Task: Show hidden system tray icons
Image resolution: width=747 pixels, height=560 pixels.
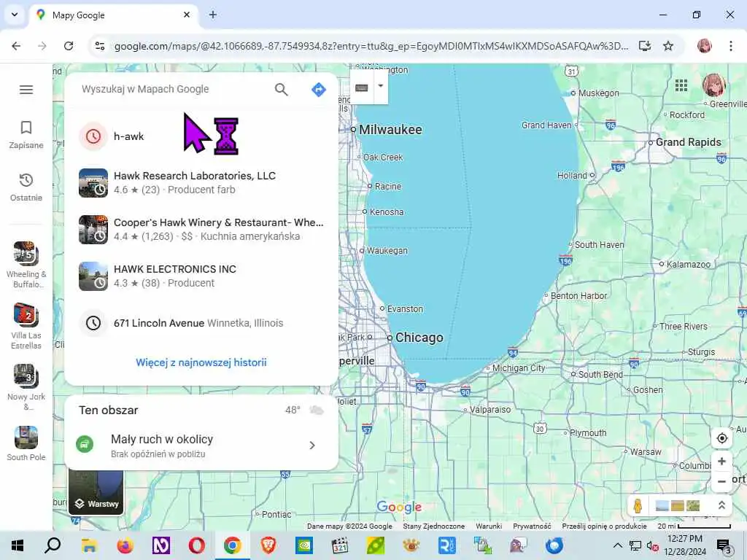Action: coord(617,545)
